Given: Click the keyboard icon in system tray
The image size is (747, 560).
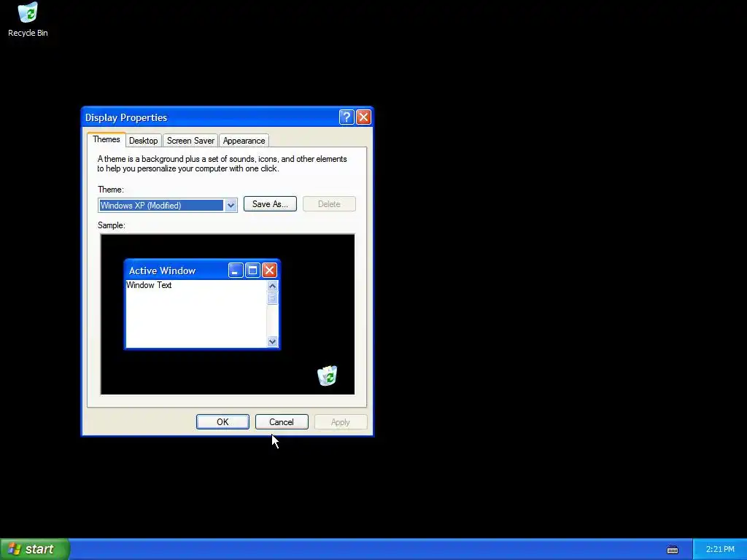Looking at the screenshot, I should (x=672, y=550).
